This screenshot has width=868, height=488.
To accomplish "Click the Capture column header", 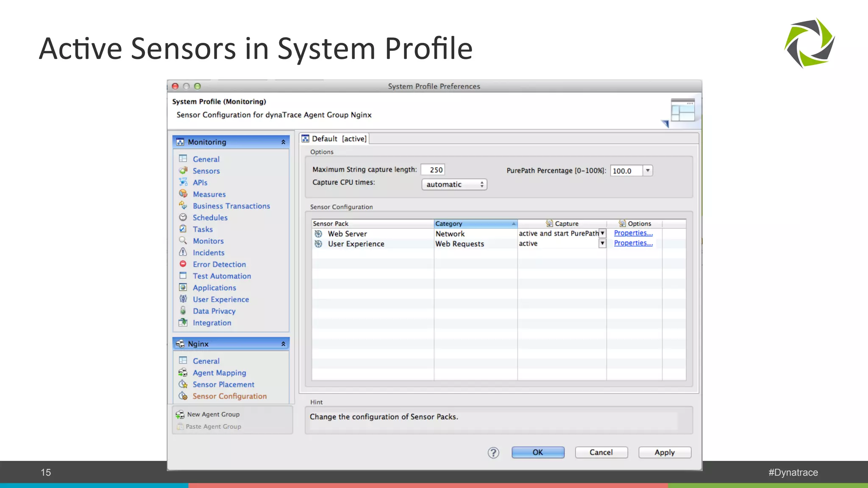I will [562, 224].
